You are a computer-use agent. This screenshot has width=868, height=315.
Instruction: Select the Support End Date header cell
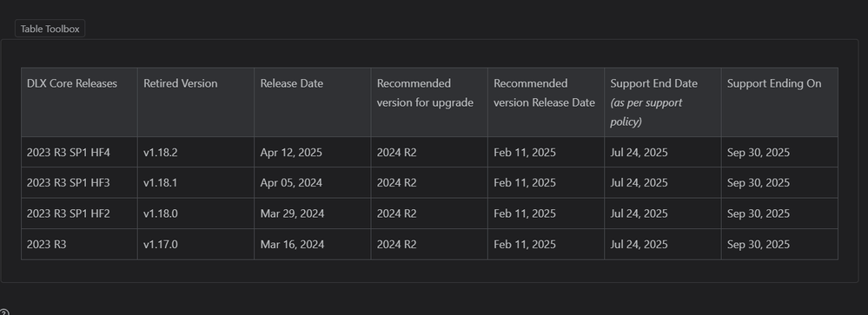663,102
